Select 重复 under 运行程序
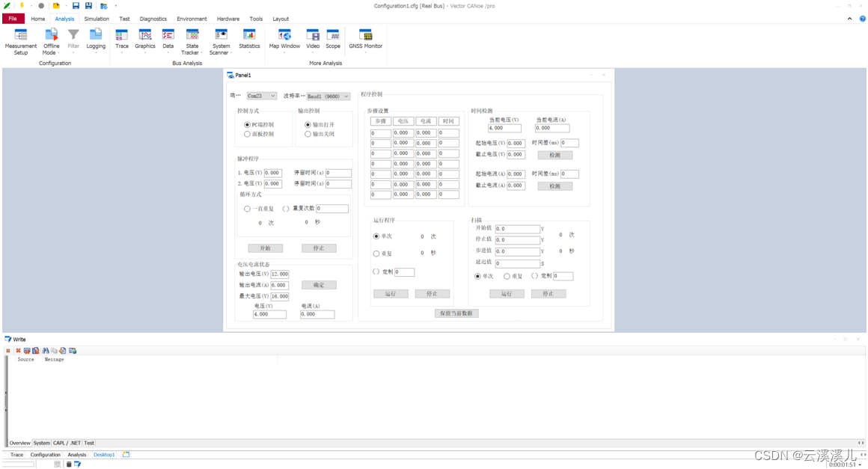The image size is (868, 469). pos(376,254)
